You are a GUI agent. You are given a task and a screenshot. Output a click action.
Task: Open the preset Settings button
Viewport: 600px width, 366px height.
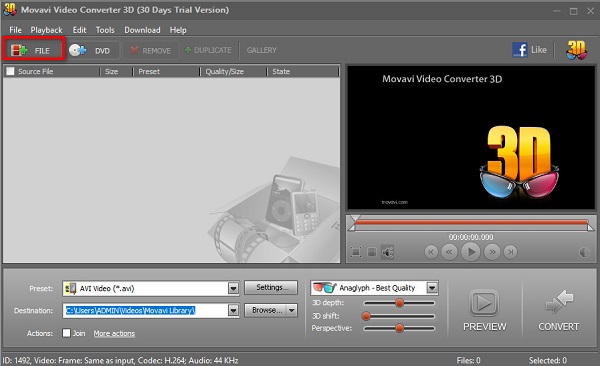(271, 288)
